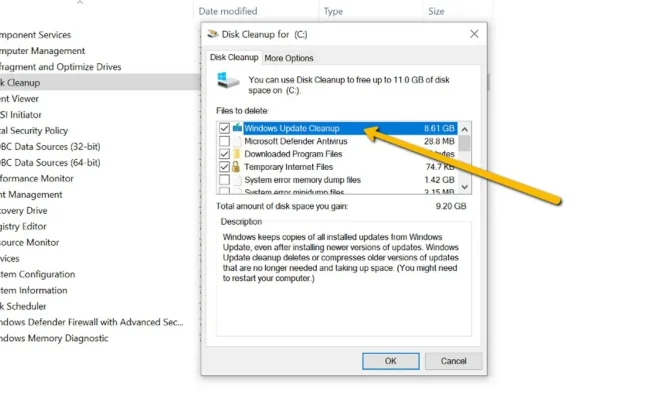Cancel the Disk Cleanup dialog
This screenshot has width=660, height=400.
tap(453, 360)
